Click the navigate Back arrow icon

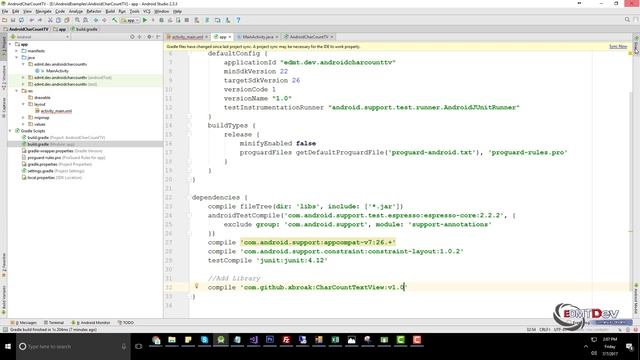coord(96,20)
